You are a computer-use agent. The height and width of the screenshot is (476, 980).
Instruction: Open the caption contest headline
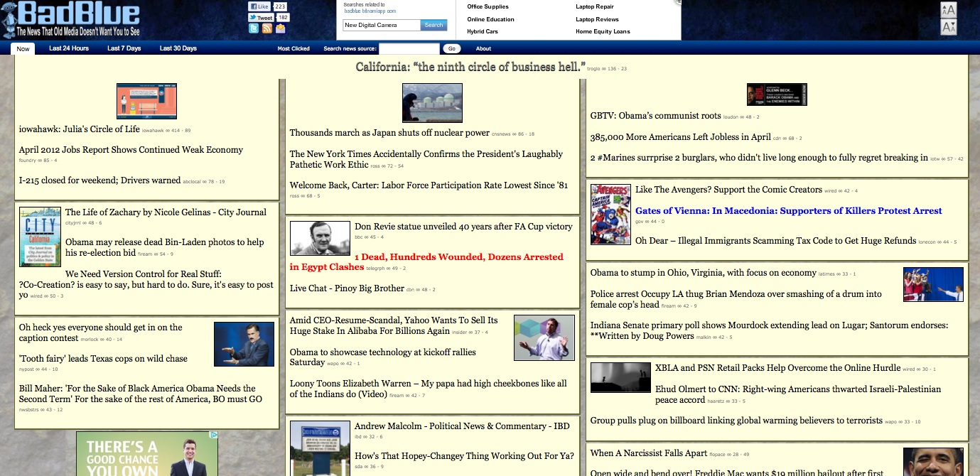[100, 332]
